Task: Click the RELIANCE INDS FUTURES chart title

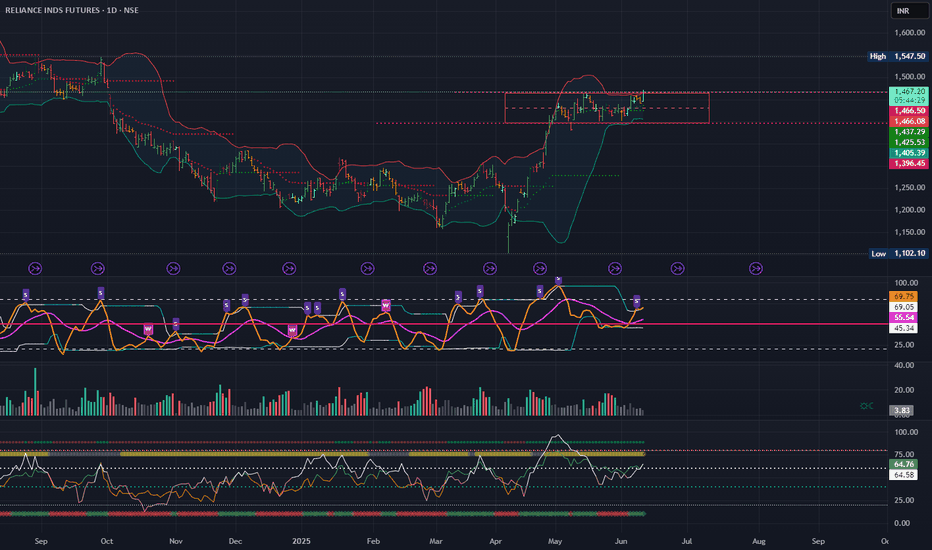Action: coord(71,10)
